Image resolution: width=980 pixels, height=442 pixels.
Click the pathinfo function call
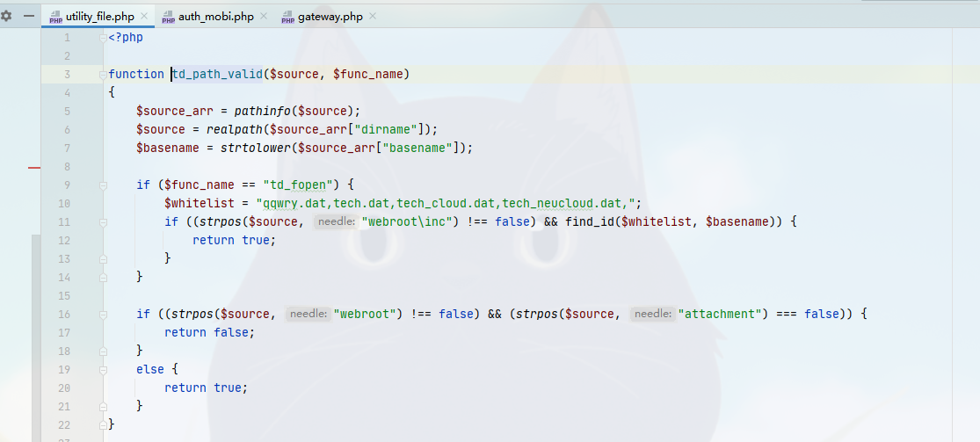click(265, 111)
